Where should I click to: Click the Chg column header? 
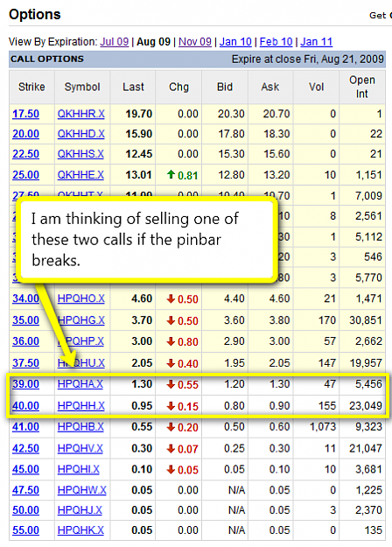(x=178, y=87)
